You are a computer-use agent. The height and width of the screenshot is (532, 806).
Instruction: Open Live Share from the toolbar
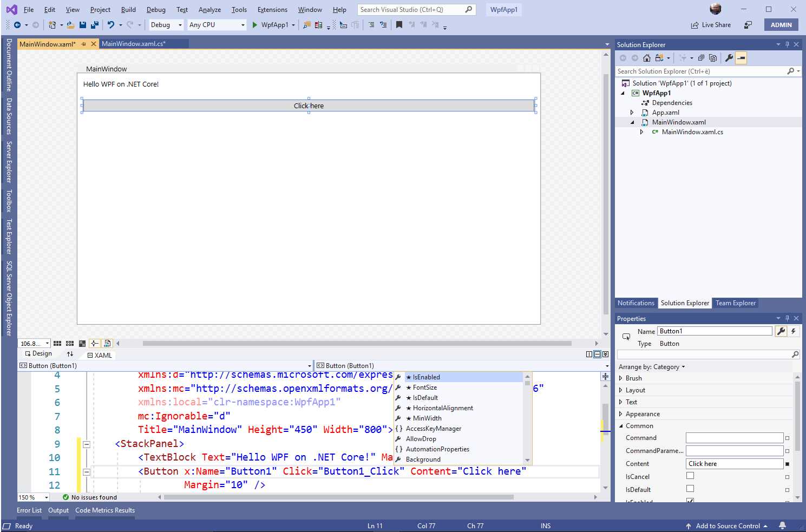tap(711, 24)
